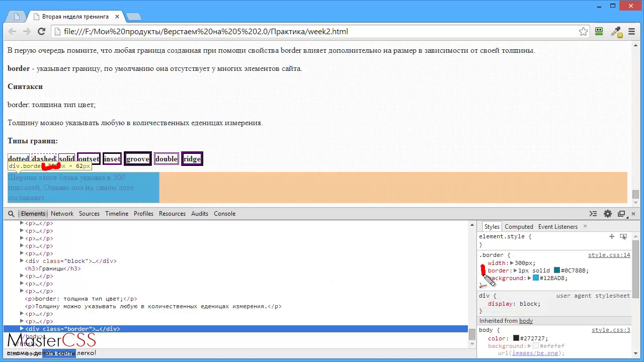This screenshot has width=644, height=362.
Task: Follow the 'body' inherited-from link
Action: [526, 321]
